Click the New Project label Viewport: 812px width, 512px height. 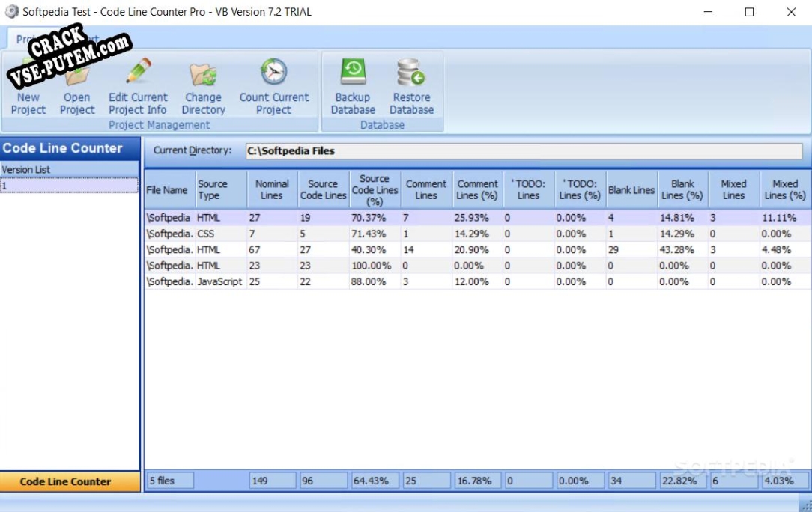click(x=28, y=103)
